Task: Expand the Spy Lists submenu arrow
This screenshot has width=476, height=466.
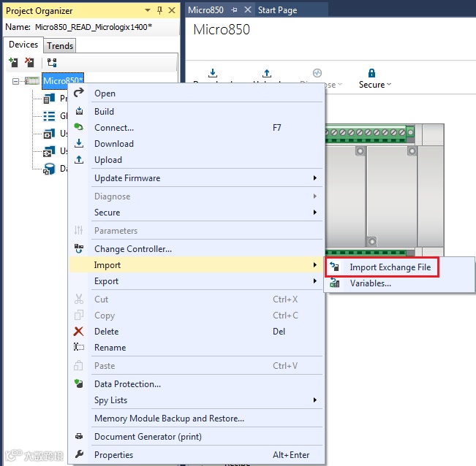Action: (315, 400)
